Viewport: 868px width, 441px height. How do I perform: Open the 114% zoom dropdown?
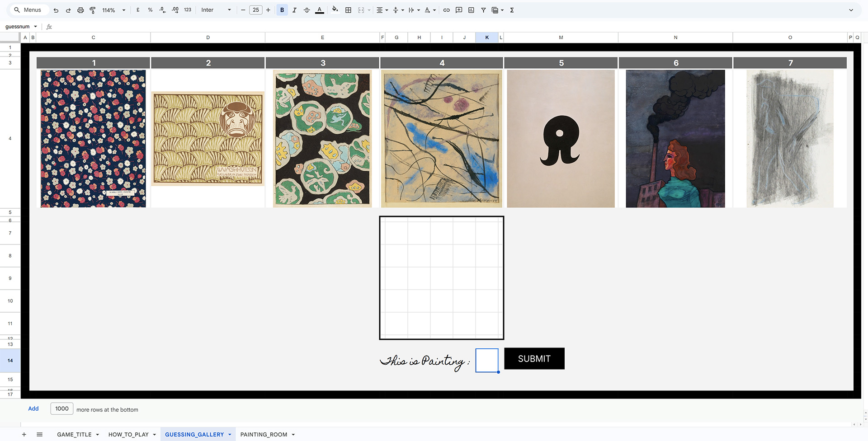pos(113,10)
